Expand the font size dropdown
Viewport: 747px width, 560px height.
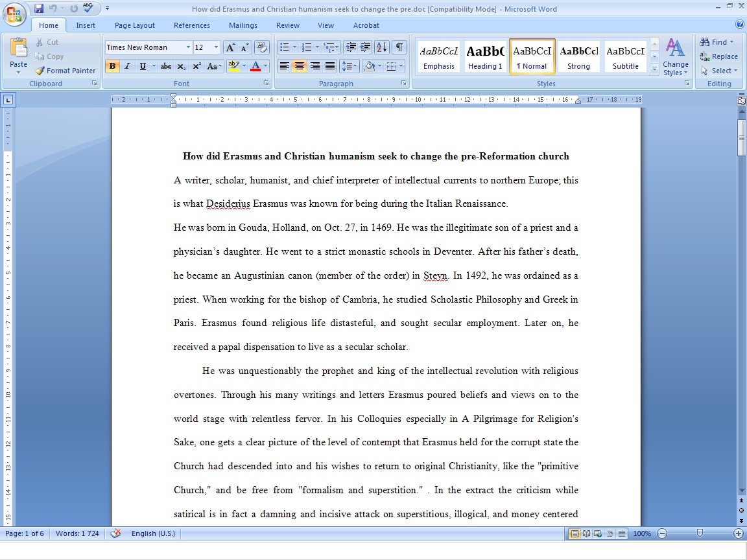pyautogui.click(x=217, y=47)
